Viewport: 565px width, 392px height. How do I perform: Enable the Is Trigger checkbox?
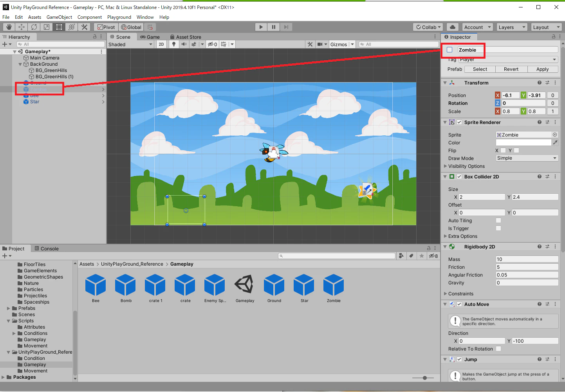pos(498,228)
